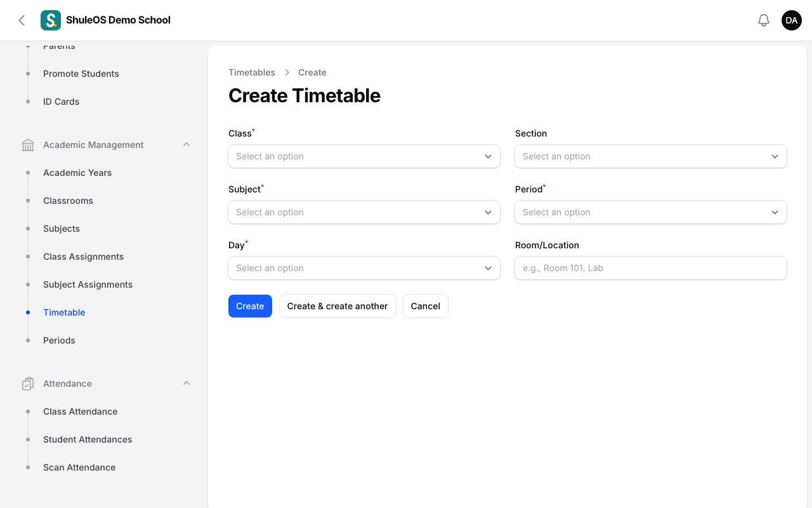Click the ShuleOS logo icon
Viewport: 812px width, 508px height.
(51, 20)
